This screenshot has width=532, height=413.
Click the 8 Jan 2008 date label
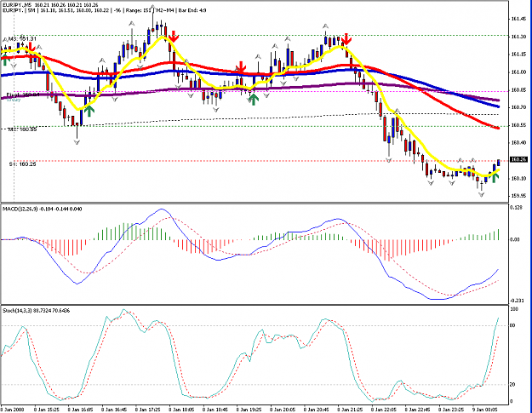pos(13,410)
